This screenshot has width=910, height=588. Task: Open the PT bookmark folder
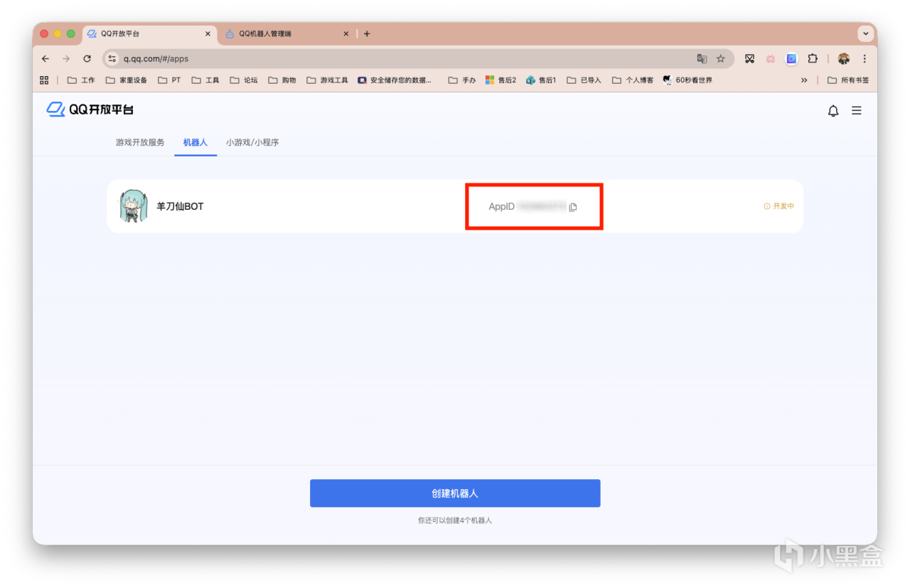[169, 80]
